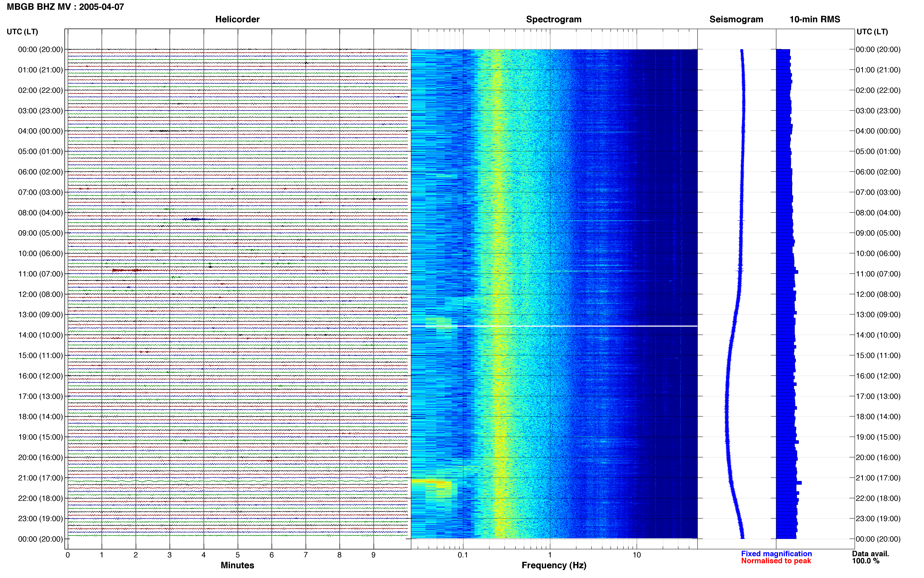Select the "10-min RMS" panel heading

point(815,19)
